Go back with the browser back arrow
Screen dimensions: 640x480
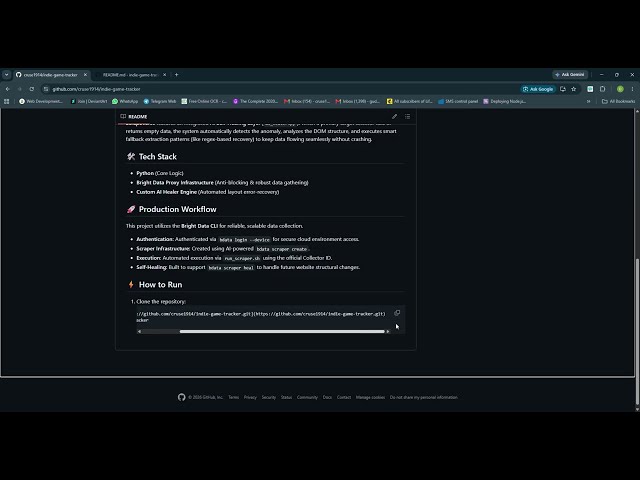point(8,89)
